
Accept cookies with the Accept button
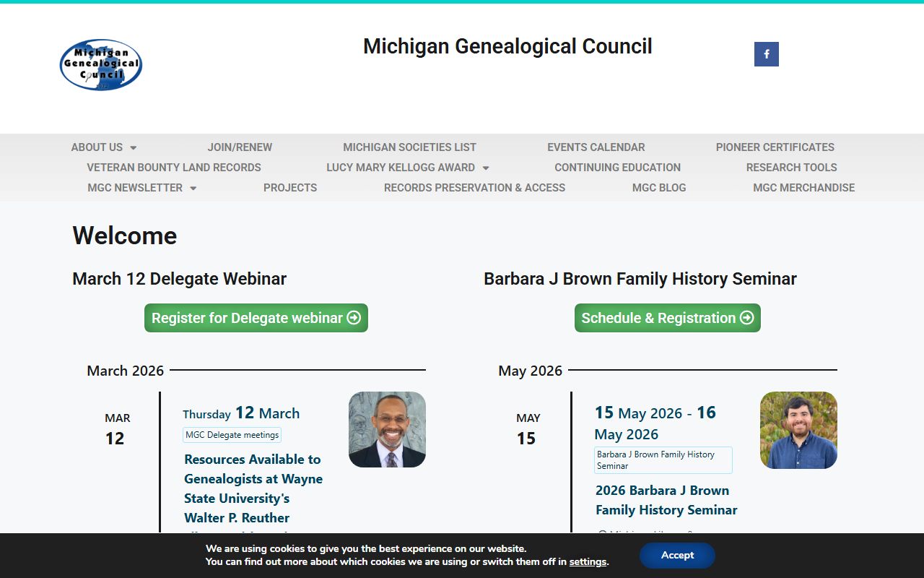pos(677,556)
